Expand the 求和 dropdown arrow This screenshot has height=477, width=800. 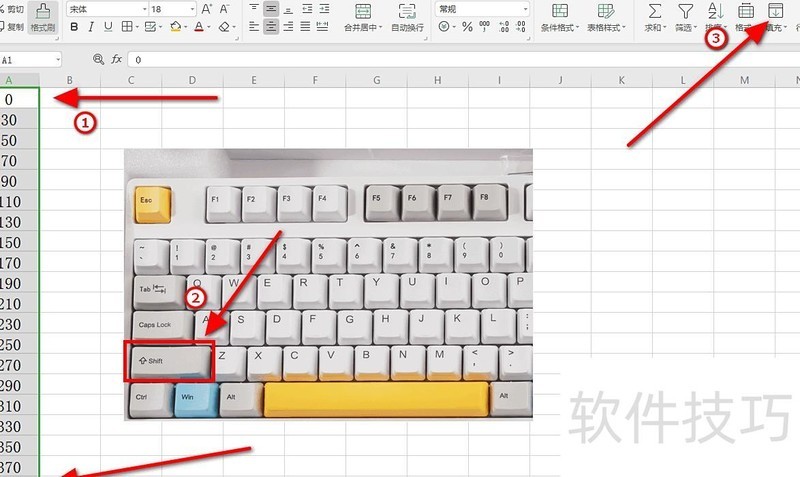click(665, 28)
